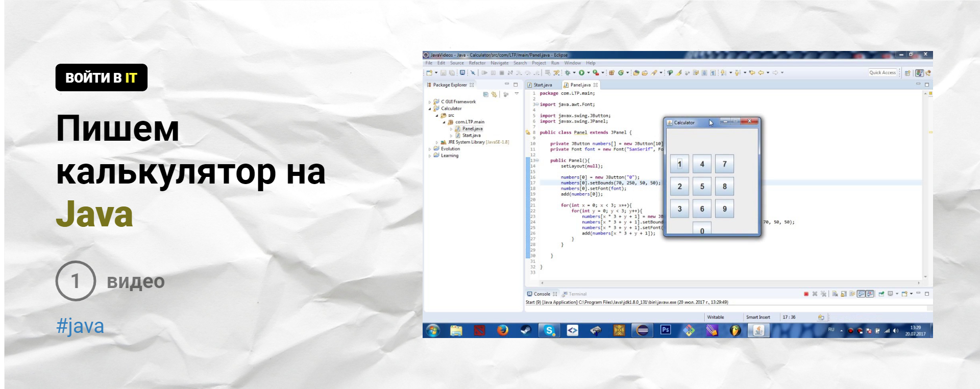The image size is (980, 389).
Task: Click the Run Last Tool (external tools) icon
Action: pyautogui.click(x=596, y=73)
